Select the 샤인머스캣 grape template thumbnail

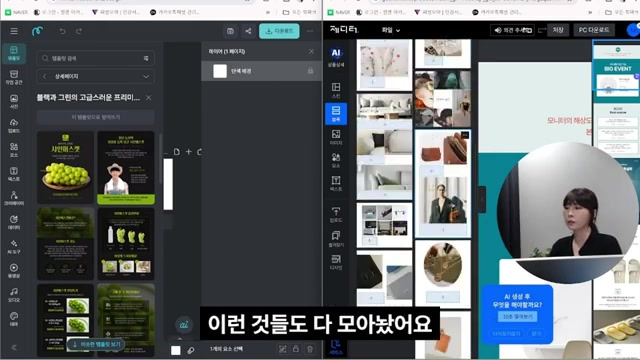coord(65,167)
